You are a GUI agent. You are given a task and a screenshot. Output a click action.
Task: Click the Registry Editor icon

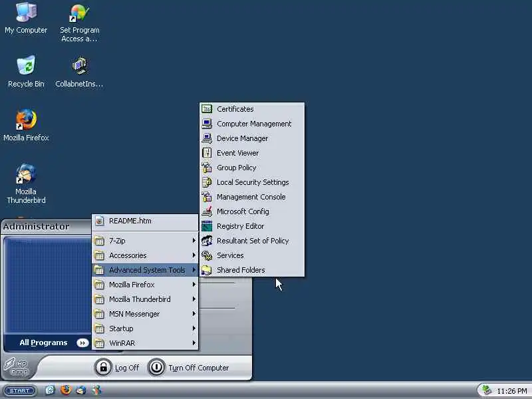[207, 225]
